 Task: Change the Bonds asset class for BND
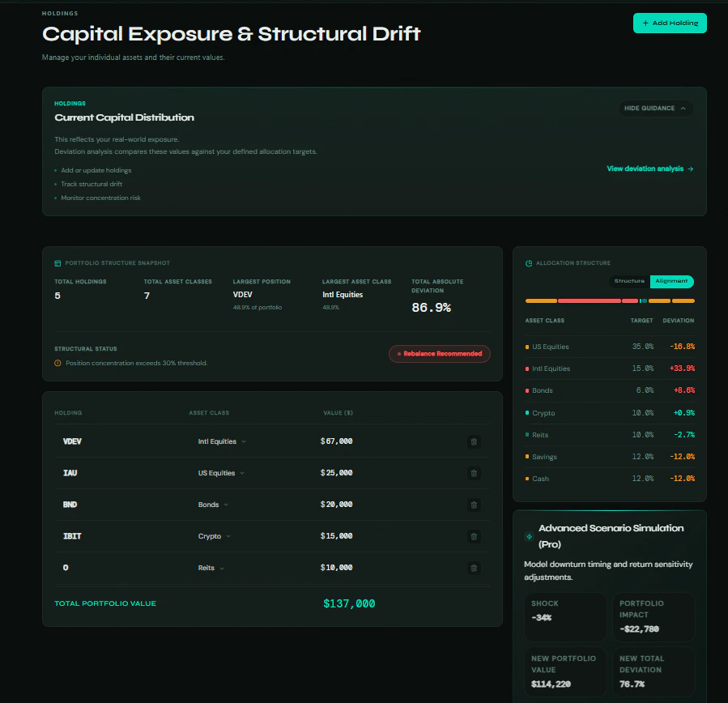[213, 505]
